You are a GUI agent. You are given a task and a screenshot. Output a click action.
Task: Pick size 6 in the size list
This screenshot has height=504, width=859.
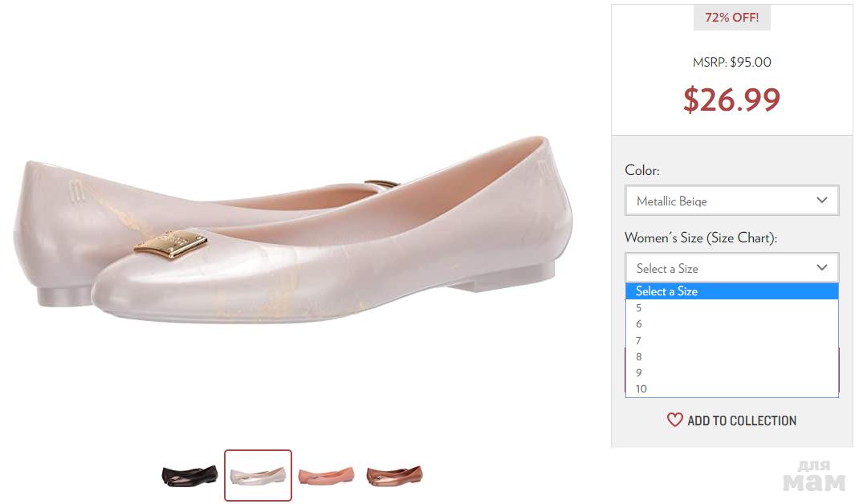click(x=640, y=324)
